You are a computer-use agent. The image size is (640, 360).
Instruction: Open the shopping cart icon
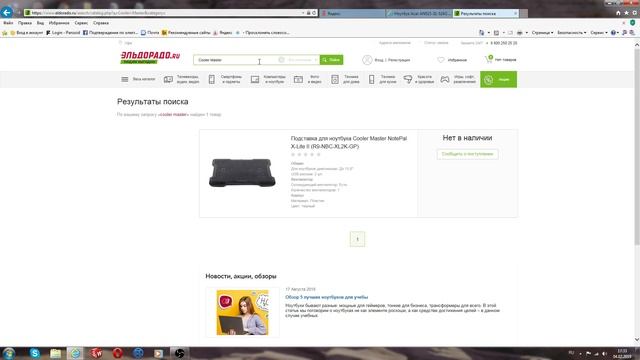tap(489, 60)
